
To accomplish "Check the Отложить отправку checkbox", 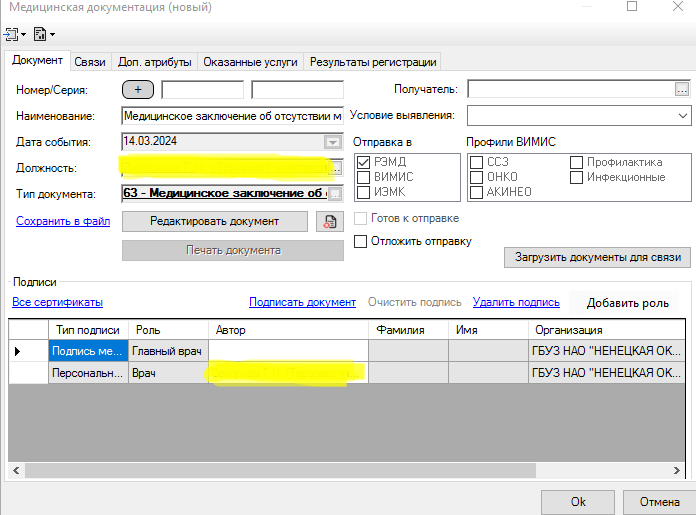I will tap(362, 241).
